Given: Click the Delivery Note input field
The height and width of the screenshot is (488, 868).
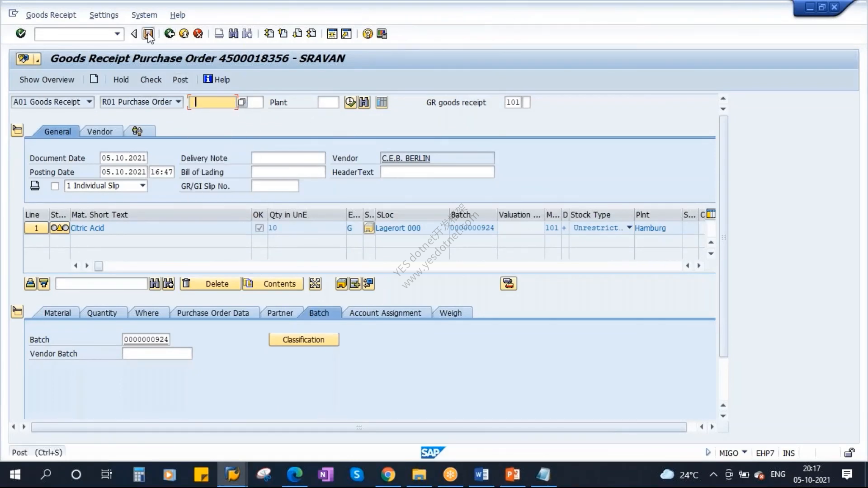Looking at the screenshot, I should (288, 158).
